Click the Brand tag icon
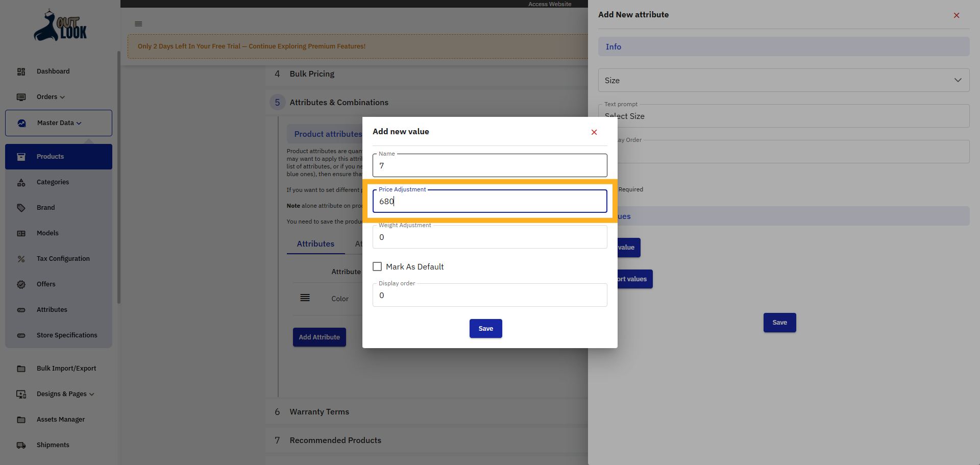 point(21,208)
